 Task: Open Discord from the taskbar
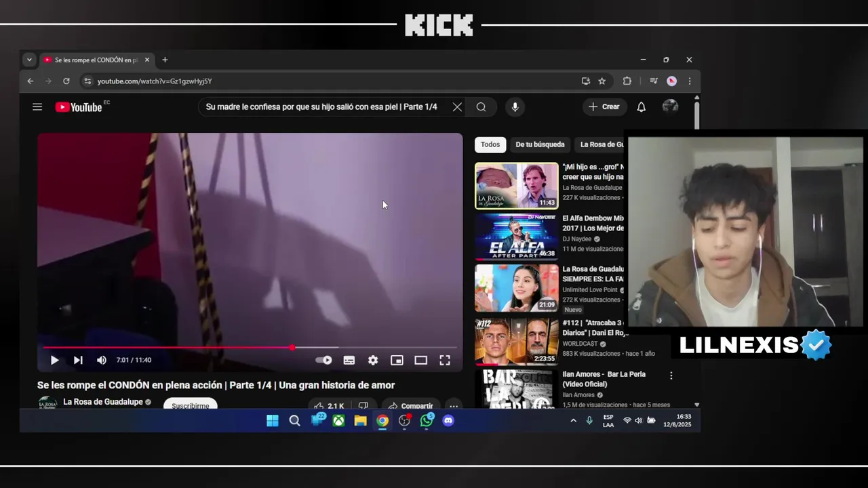coord(448,421)
